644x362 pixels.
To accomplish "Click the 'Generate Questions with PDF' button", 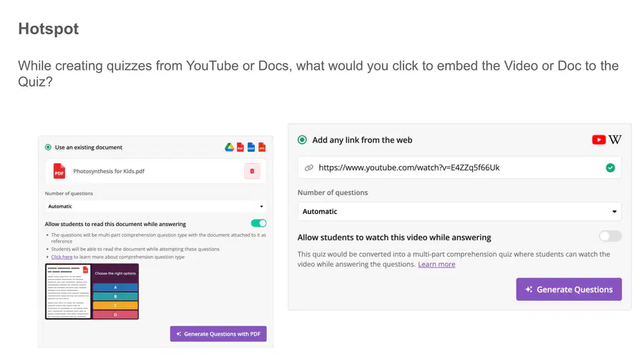I will 218,333.
